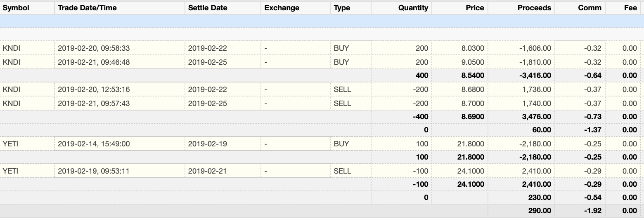Screen dimensions: 644x221
Task: Sort by the Price column header
Action: pyautogui.click(x=474, y=8)
